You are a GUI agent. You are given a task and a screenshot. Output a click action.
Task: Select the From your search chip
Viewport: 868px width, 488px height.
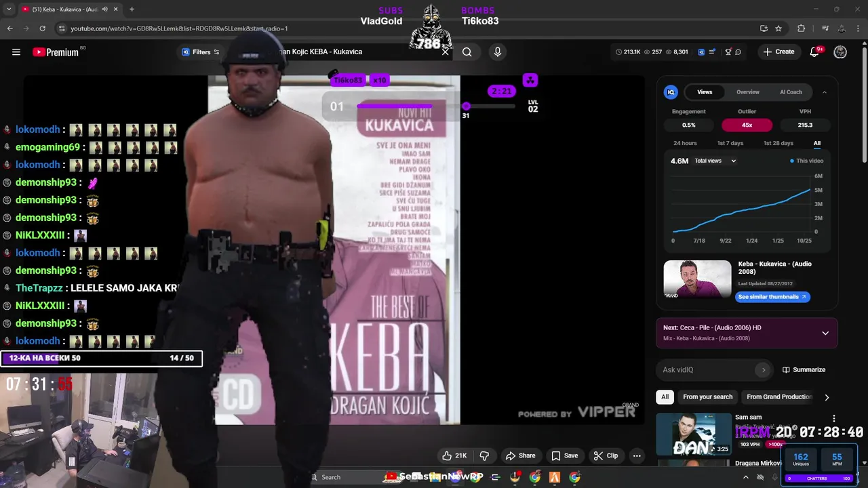click(707, 397)
